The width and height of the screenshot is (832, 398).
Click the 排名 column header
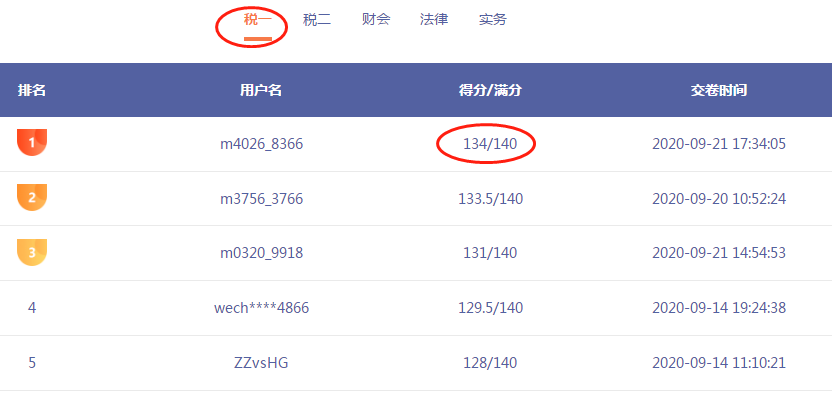(32, 90)
